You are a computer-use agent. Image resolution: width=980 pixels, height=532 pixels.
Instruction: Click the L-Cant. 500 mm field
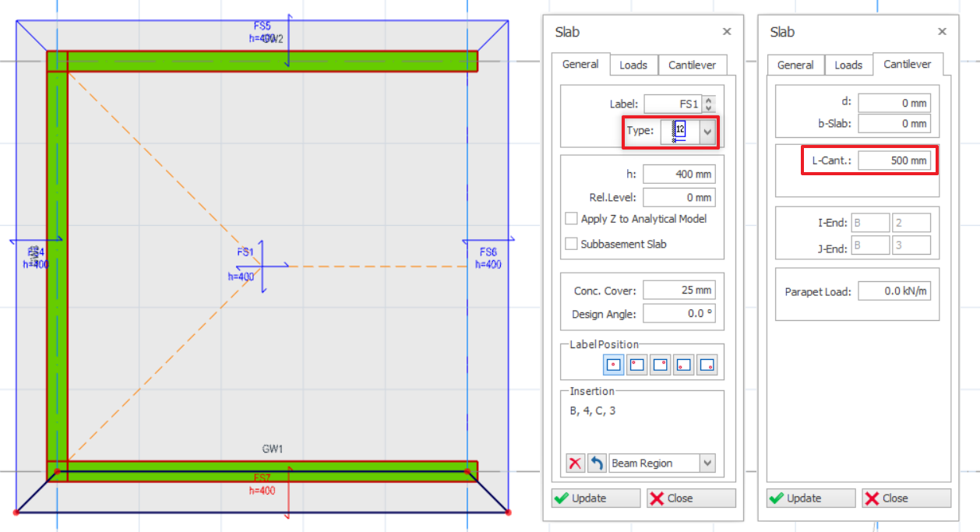click(894, 160)
